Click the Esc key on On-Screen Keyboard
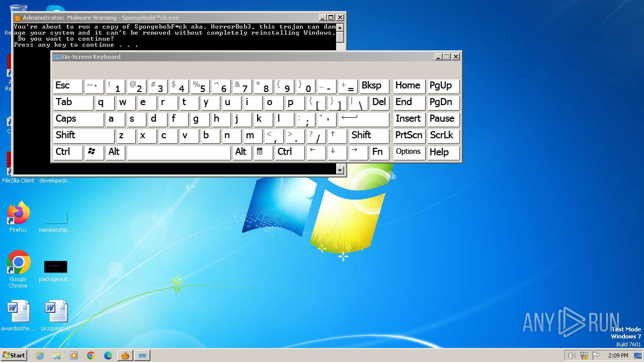 [x=68, y=86]
